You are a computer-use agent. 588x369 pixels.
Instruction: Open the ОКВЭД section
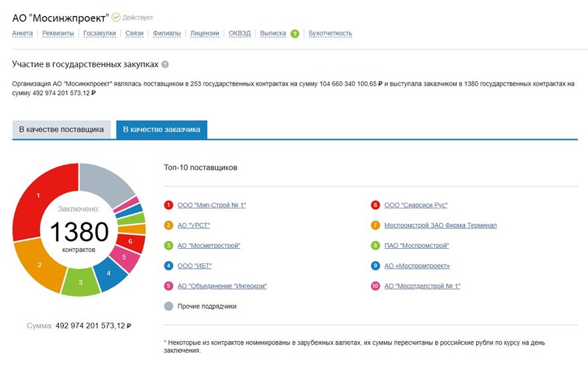239,33
